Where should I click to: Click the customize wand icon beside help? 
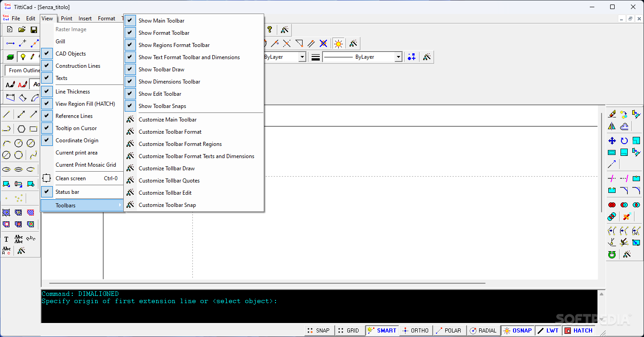pyautogui.click(x=285, y=30)
